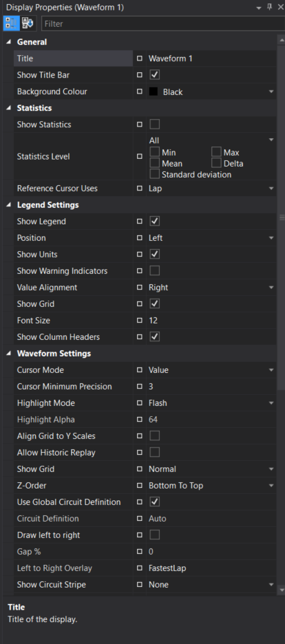Select the Left to Right Overlay row
This screenshot has width=285, height=644.
coord(145,568)
